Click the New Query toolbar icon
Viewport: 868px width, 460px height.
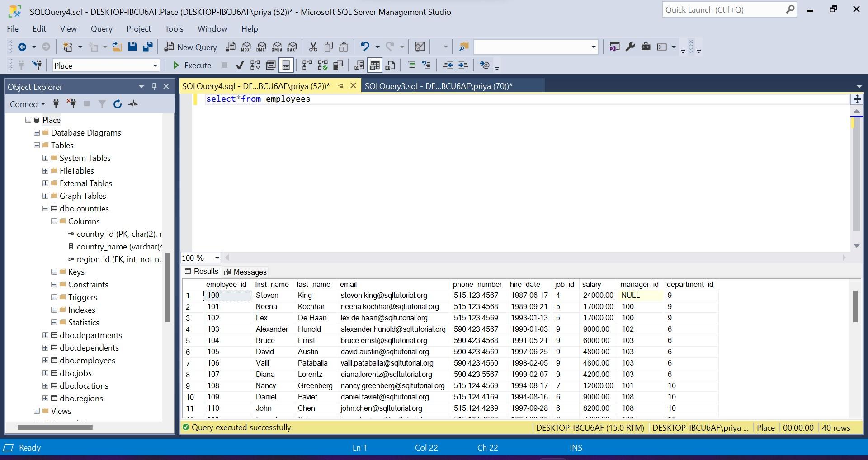point(191,47)
